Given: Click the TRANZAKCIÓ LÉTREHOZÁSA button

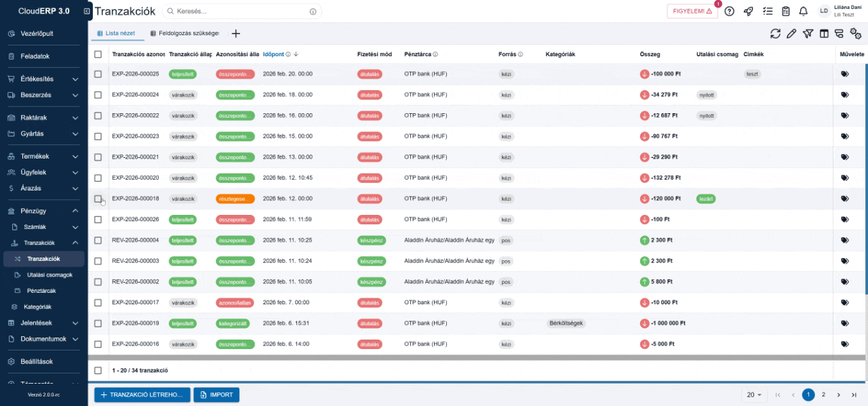Looking at the screenshot, I should point(142,394).
